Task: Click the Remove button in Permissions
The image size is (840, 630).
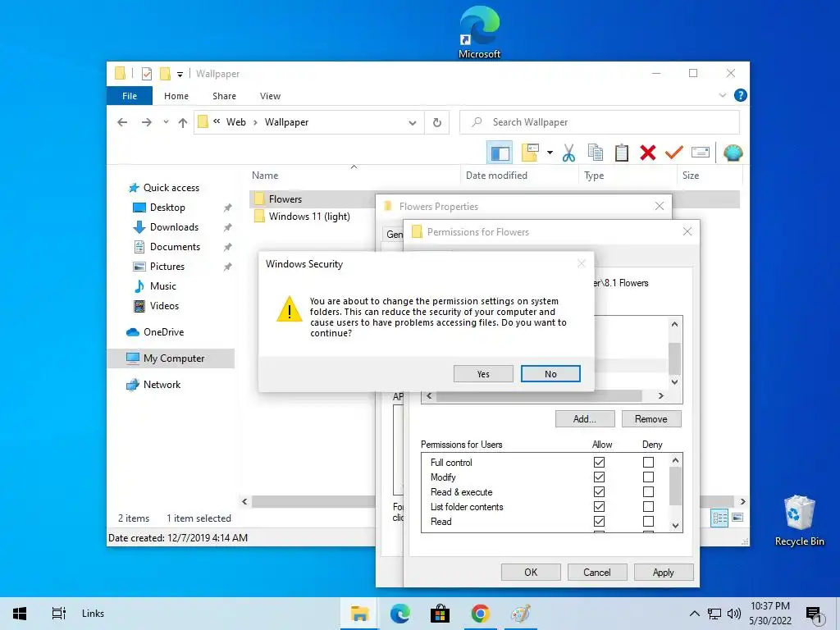Action: pos(651,419)
